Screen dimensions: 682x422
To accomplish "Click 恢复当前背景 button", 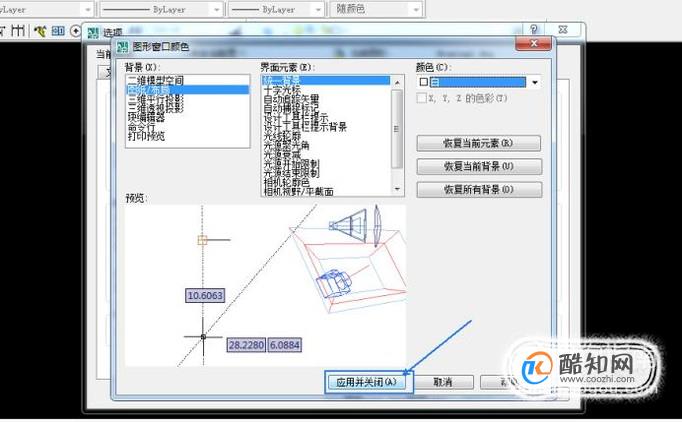I will pyautogui.click(x=479, y=166).
